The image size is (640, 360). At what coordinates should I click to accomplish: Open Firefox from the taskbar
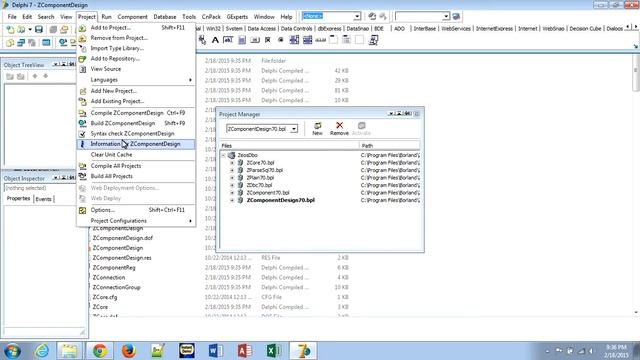tap(129, 351)
